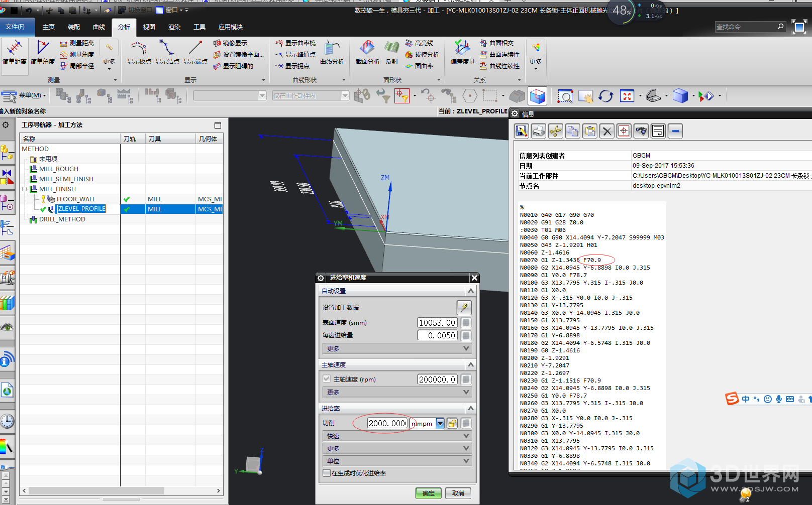The height and width of the screenshot is (505, 812).
Task: Switch to the 装配 ribbon tab
Action: pos(74,27)
